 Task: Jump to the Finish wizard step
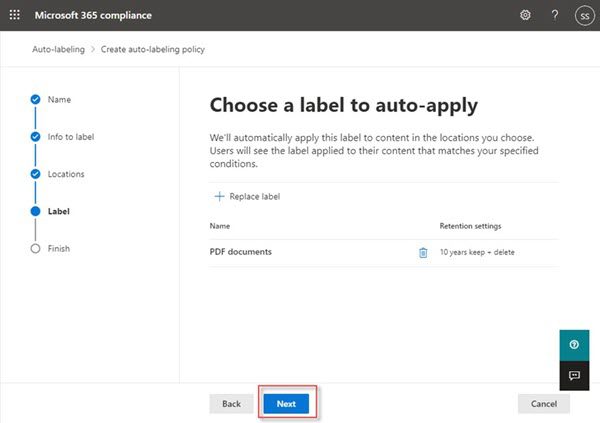pos(59,248)
